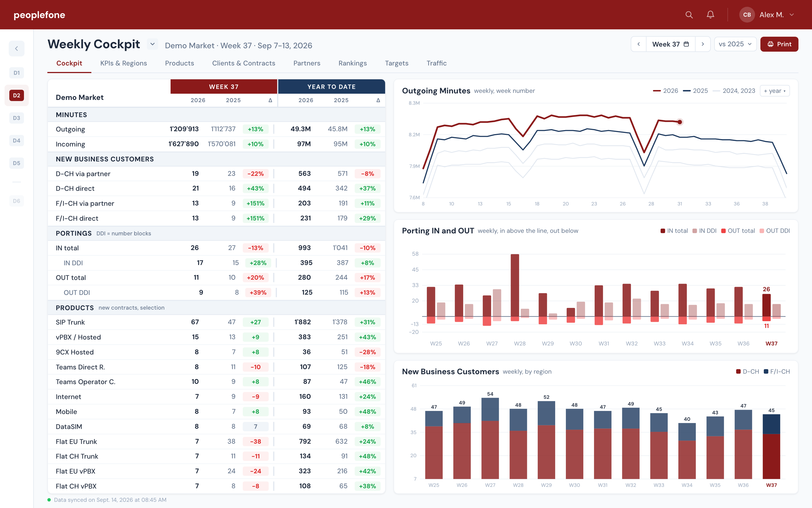This screenshot has height=508, width=812.
Task: Collapse the sidebar with back chevron
Action: click(x=16, y=49)
